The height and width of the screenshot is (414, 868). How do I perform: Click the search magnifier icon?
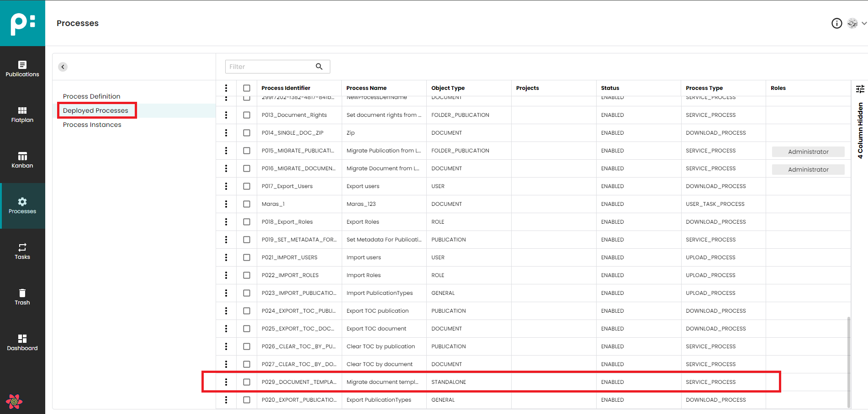coord(319,67)
